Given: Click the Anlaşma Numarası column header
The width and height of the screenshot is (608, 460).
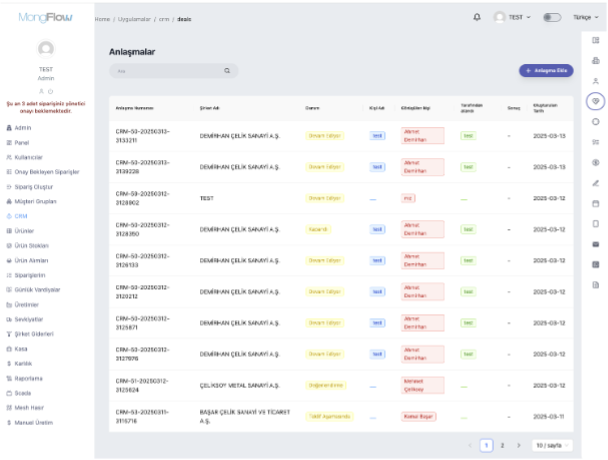Looking at the screenshot, I should point(135,108).
